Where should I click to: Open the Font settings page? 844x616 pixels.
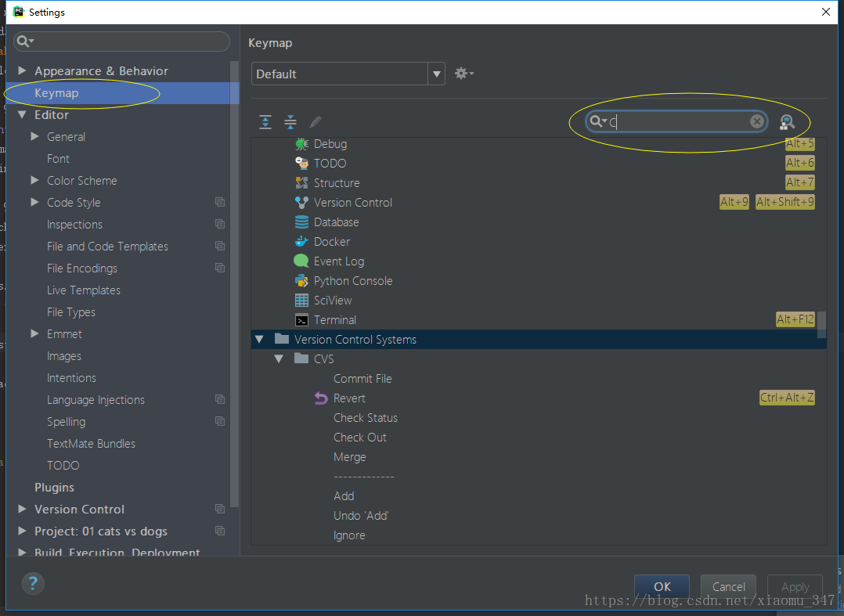point(58,159)
